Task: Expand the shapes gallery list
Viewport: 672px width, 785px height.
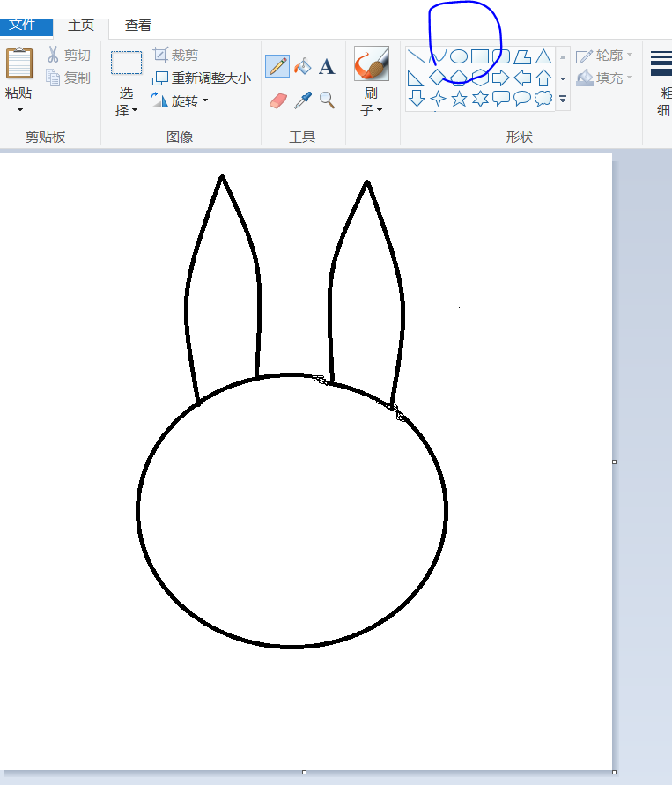Action: point(563,100)
